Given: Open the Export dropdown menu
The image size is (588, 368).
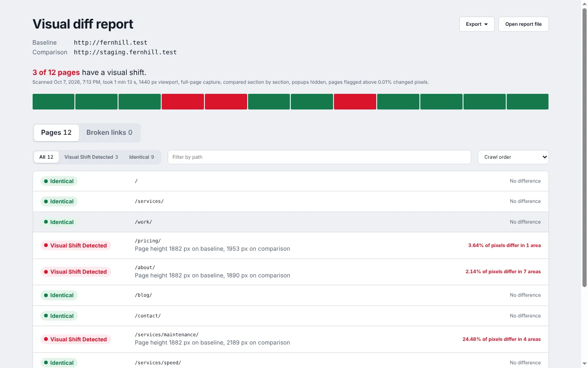Looking at the screenshot, I should point(477,24).
